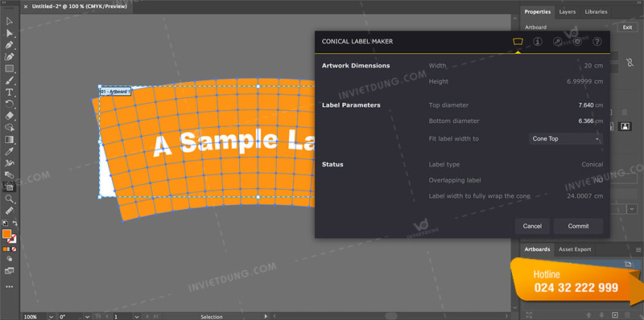Open wrench tools icon in Conical Label Maker
Viewport: 644px width, 320px height.
557,42
